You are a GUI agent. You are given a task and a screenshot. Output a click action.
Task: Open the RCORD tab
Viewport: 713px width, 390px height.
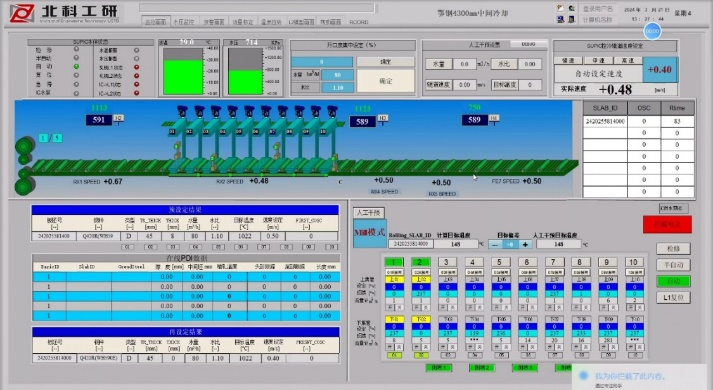358,22
